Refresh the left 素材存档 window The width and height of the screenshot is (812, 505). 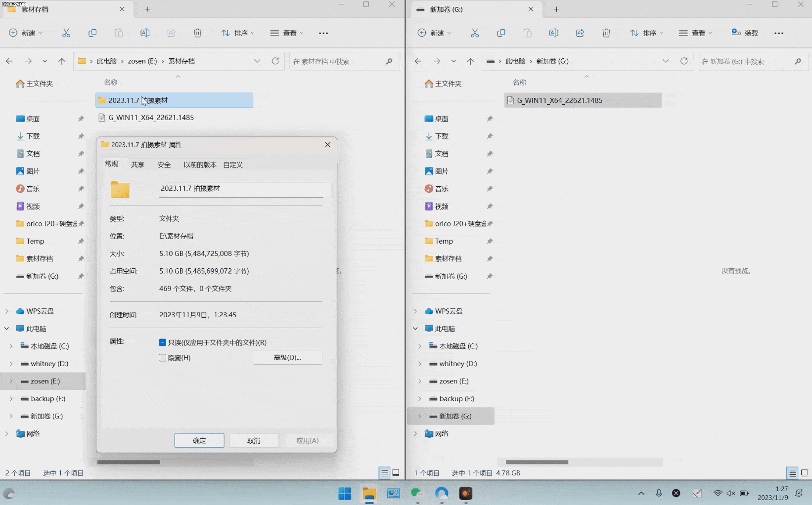tap(275, 61)
